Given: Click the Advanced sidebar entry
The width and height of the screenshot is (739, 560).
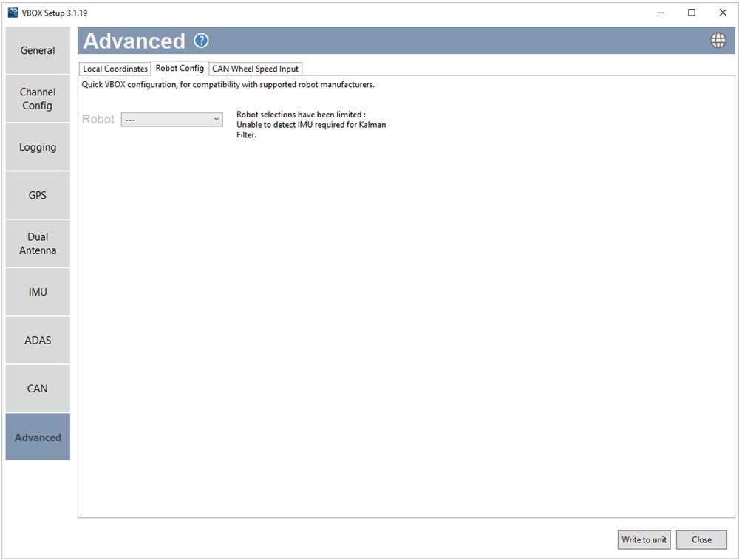Looking at the screenshot, I should 37,437.
